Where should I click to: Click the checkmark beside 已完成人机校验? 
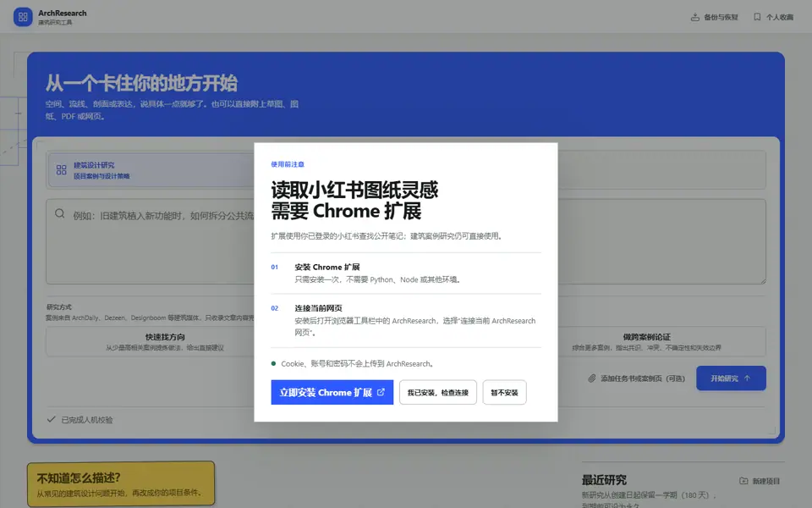[52, 419]
